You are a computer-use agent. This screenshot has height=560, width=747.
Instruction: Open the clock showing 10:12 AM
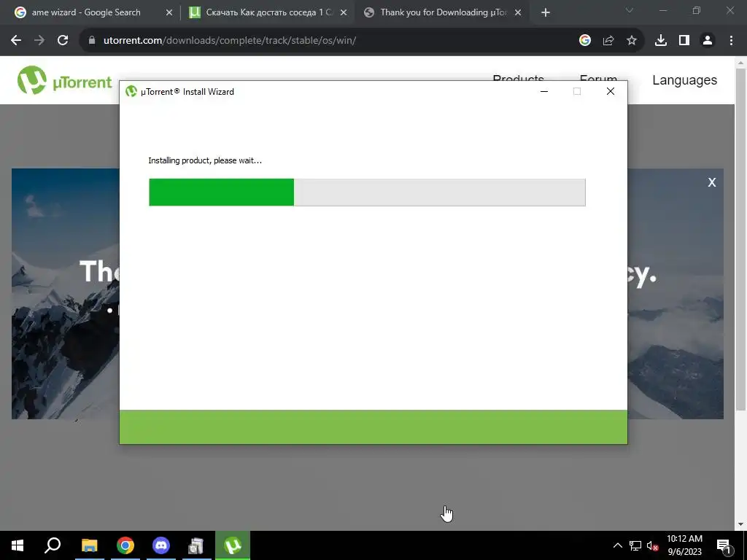[684, 545]
